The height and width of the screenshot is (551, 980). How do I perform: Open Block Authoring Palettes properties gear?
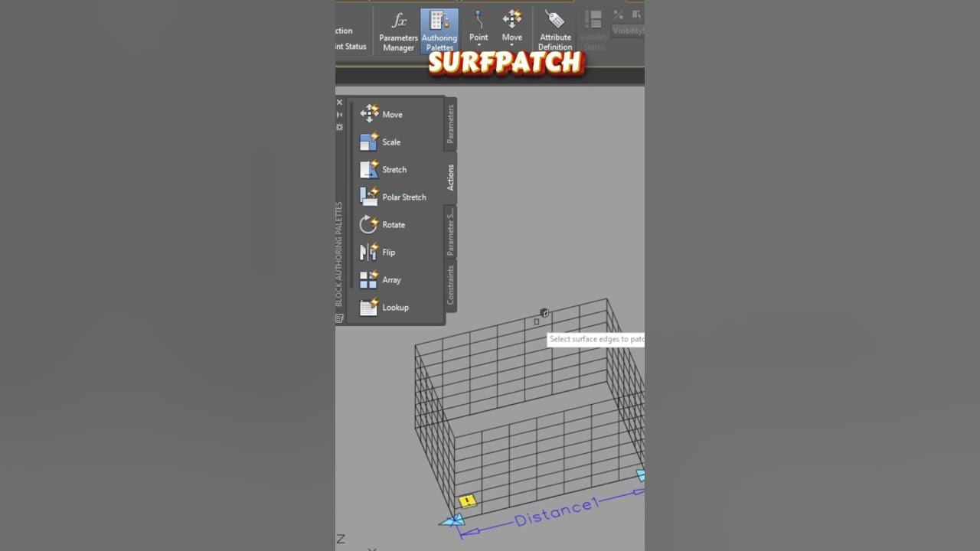(339, 127)
